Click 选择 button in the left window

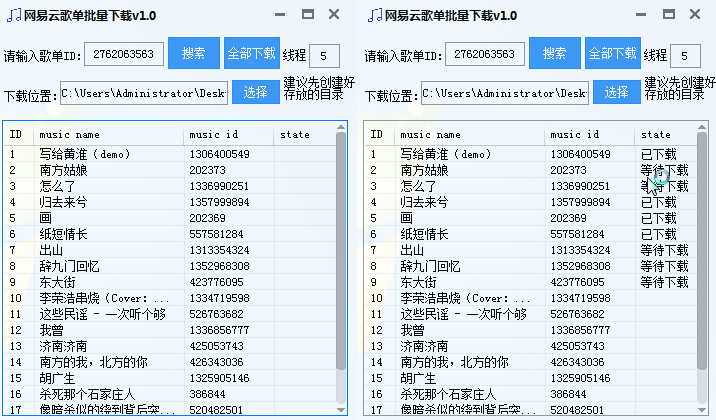[x=256, y=92]
